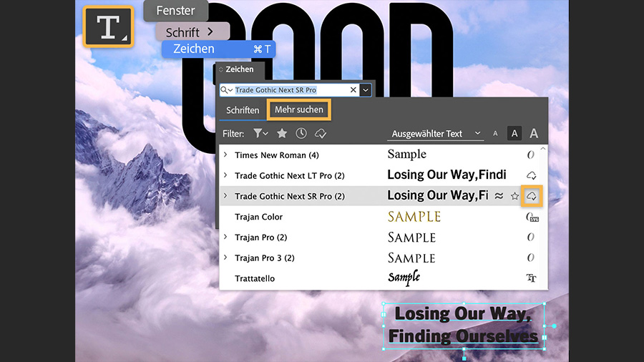Select small sample text size
The width and height of the screenshot is (644, 362).
pos(495,133)
